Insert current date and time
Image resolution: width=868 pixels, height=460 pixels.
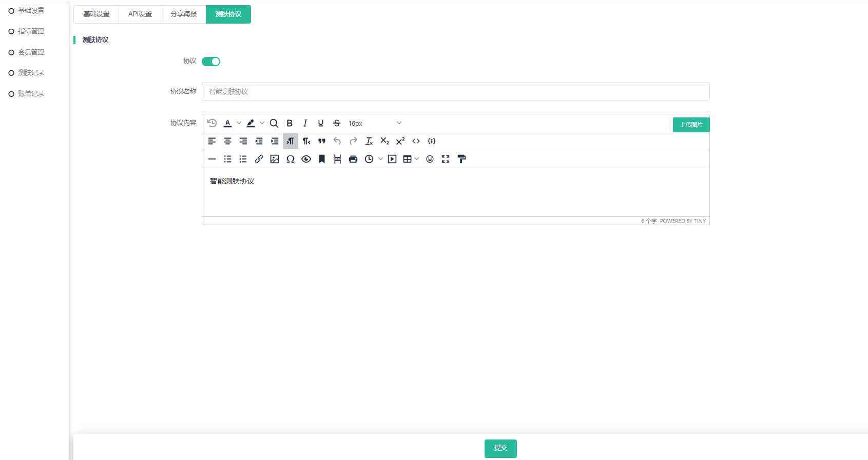pos(369,159)
